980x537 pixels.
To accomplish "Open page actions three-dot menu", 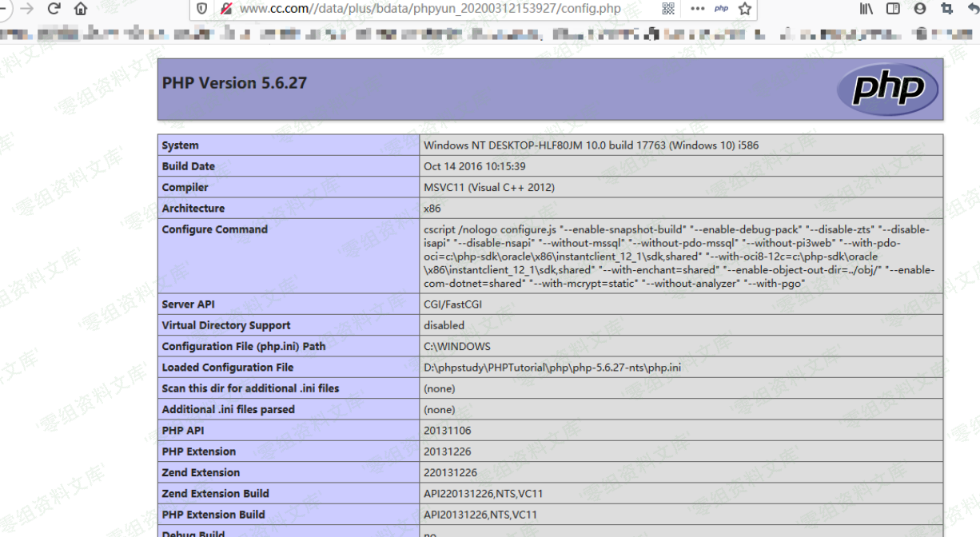I will (x=697, y=9).
